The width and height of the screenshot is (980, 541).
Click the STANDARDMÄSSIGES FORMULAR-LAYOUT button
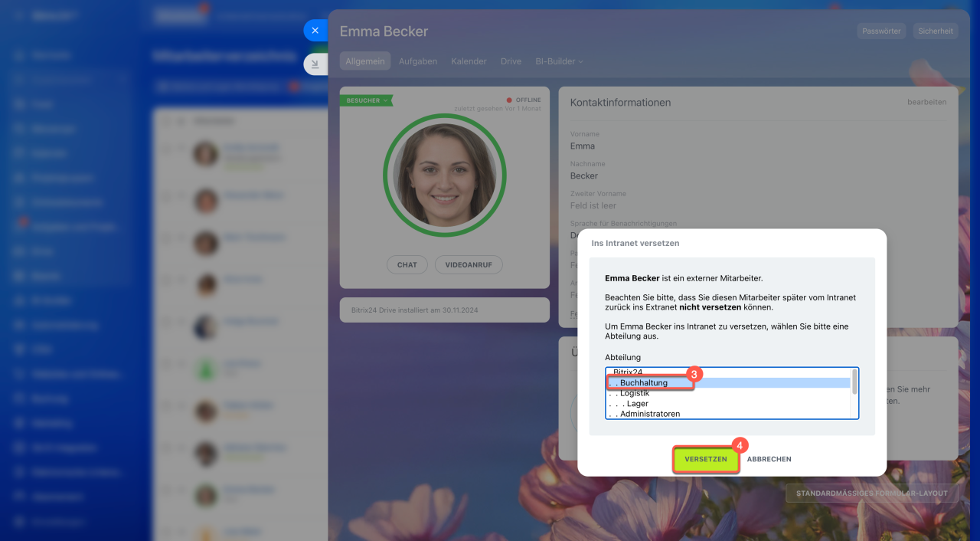(872, 493)
